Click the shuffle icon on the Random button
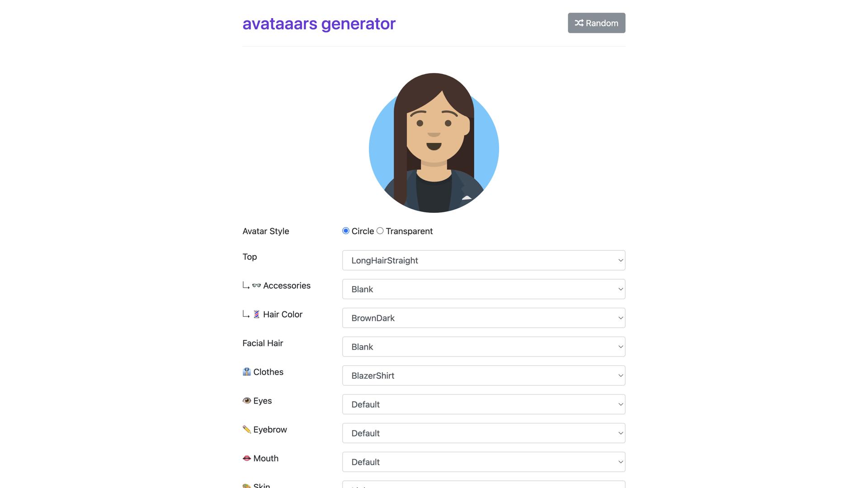Viewport: 868px width, 488px height. 579,23
